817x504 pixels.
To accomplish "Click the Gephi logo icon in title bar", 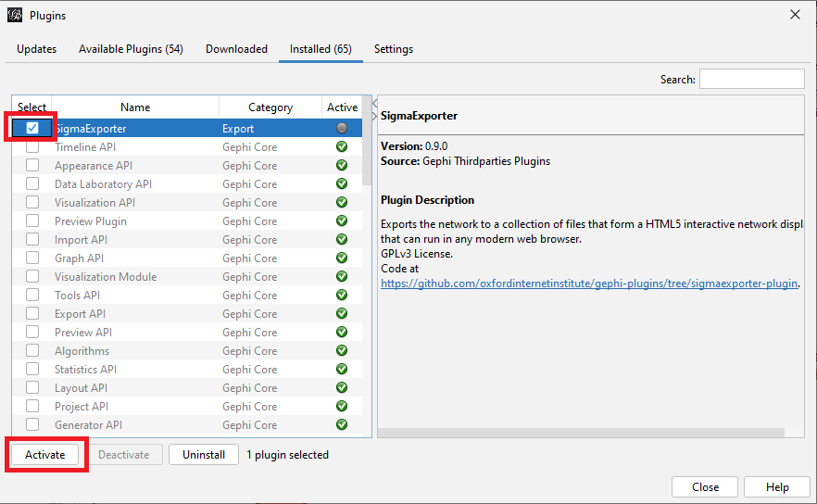I will (15, 15).
